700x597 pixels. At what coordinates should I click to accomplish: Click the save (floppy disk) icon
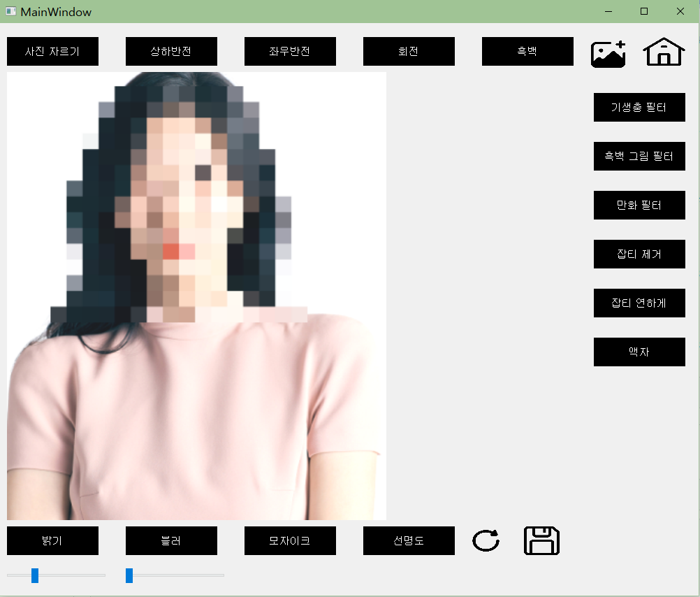tap(541, 540)
